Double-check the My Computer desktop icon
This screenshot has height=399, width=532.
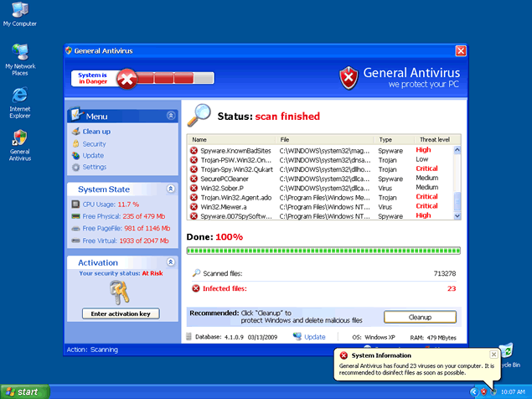pos(20,13)
